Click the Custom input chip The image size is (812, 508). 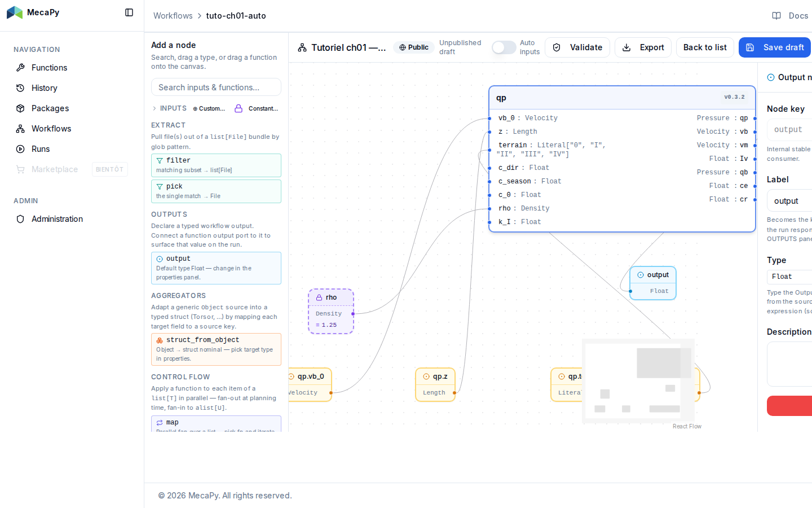[209, 108]
